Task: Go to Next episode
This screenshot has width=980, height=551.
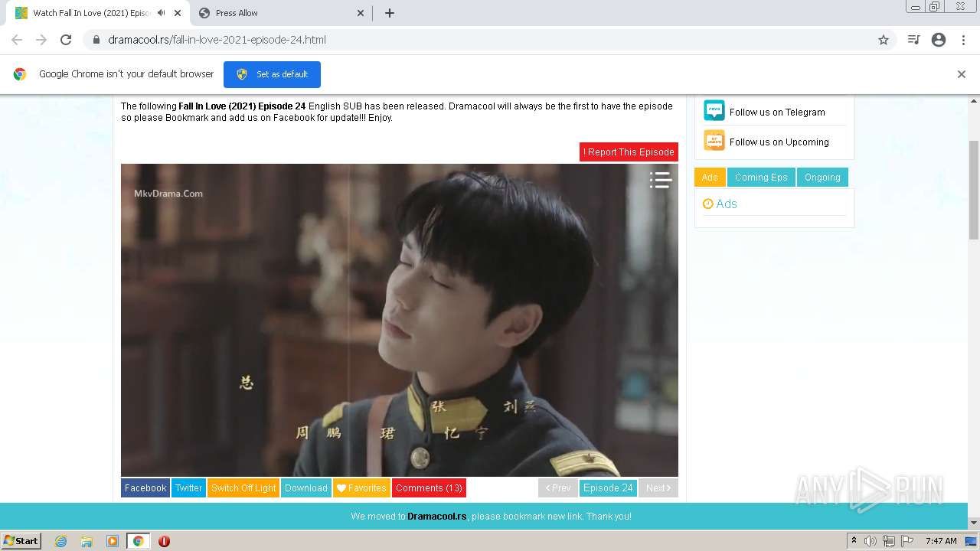Action: pyautogui.click(x=658, y=487)
